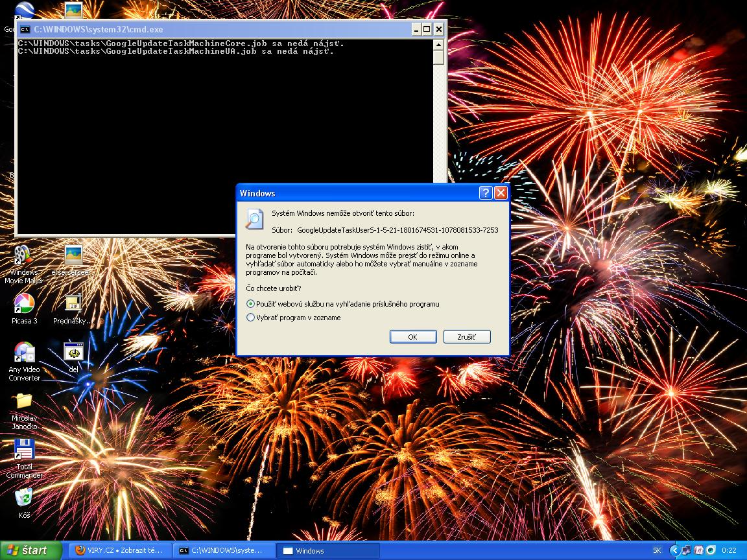Select the Kôš recycle bin icon
Viewport: 747px width, 560px height.
(x=24, y=498)
